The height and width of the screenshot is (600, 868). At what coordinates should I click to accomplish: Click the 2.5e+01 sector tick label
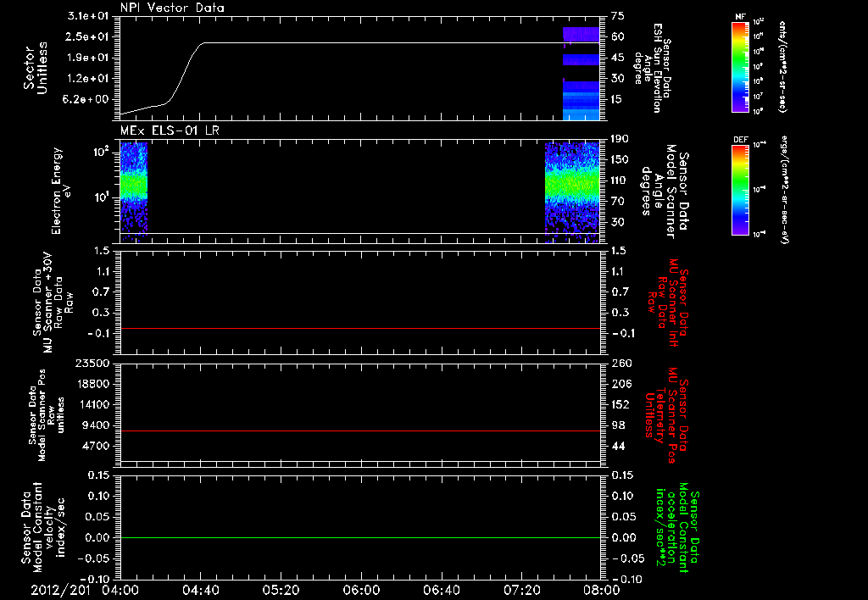[x=88, y=36]
